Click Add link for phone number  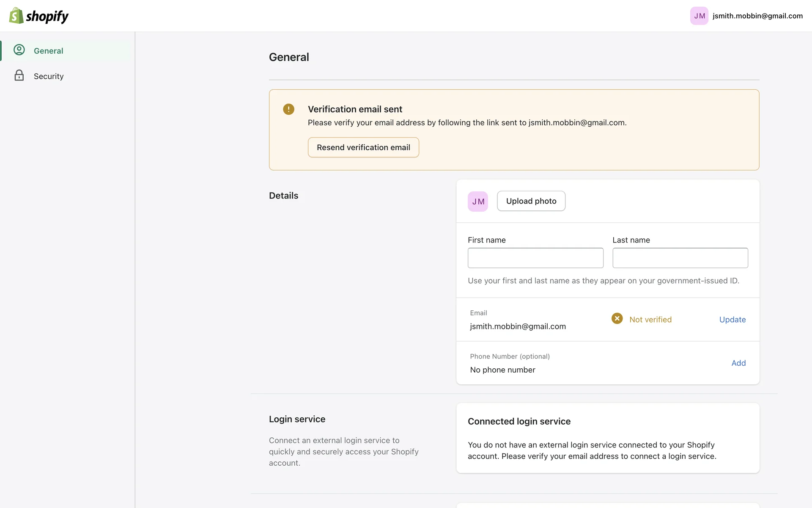[x=738, y=363]
